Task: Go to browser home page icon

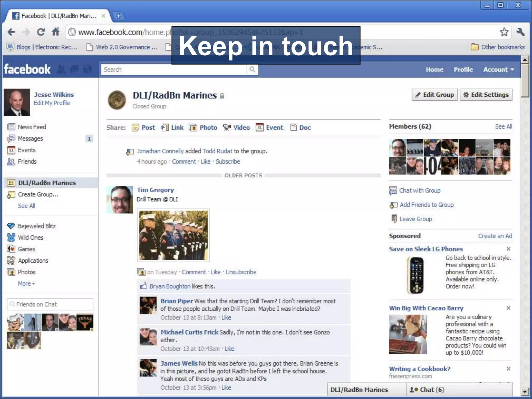Action: click(x=56, y=32)
